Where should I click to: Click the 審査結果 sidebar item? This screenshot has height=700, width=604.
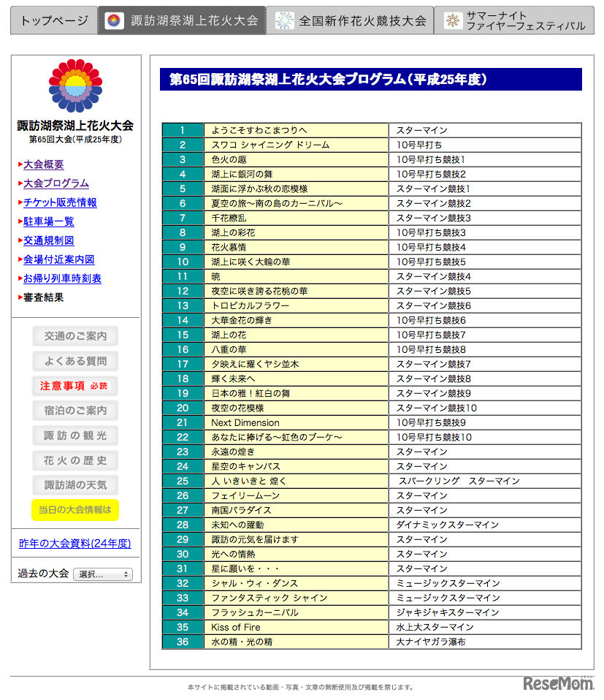(x=43, y=297)
